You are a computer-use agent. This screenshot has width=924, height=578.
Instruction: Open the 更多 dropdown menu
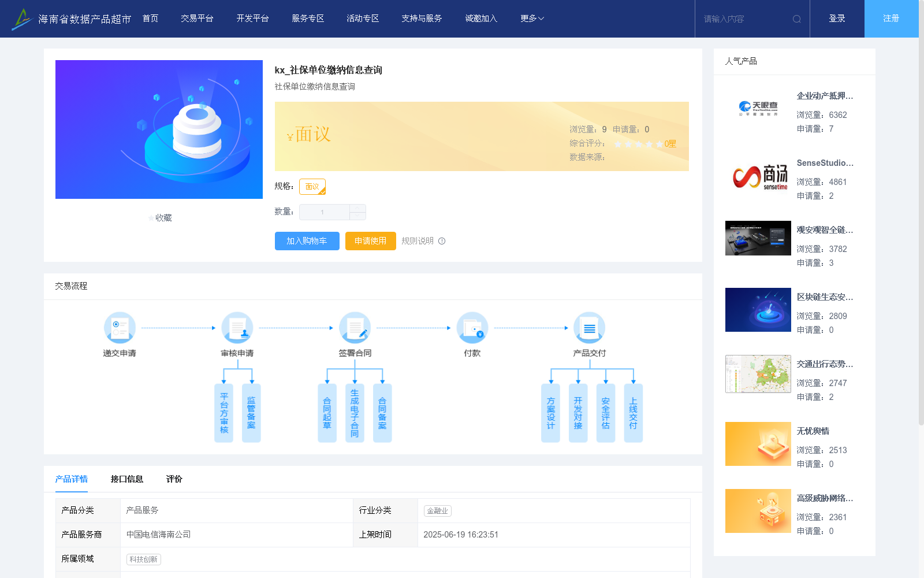(x=532, y=18)
